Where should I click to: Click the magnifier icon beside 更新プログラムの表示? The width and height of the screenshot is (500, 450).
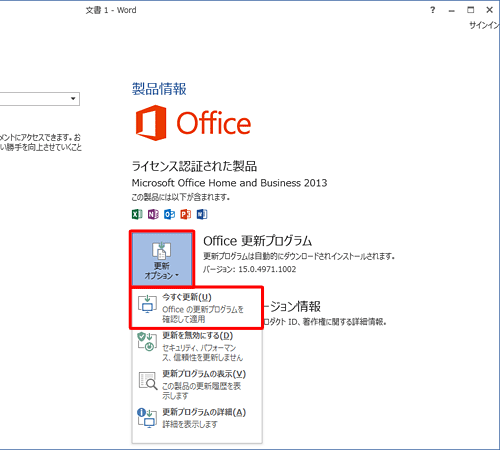[x=148, y=381]
